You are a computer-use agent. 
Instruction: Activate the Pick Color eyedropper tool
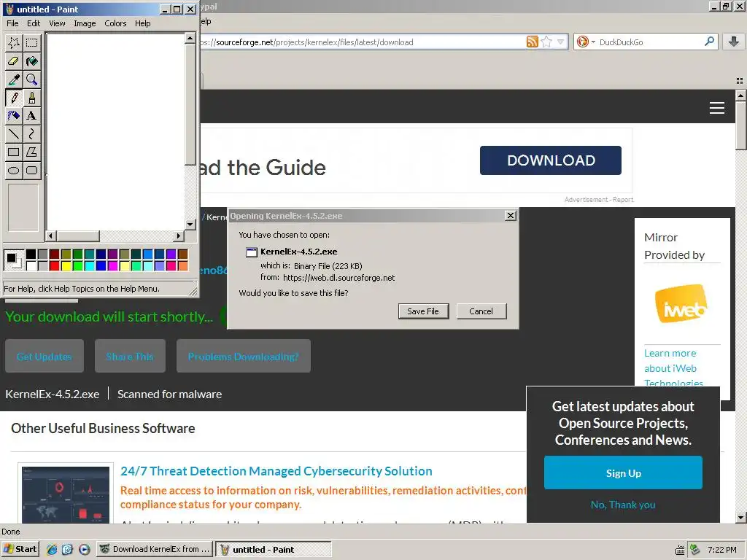click(x=14, y=79)
